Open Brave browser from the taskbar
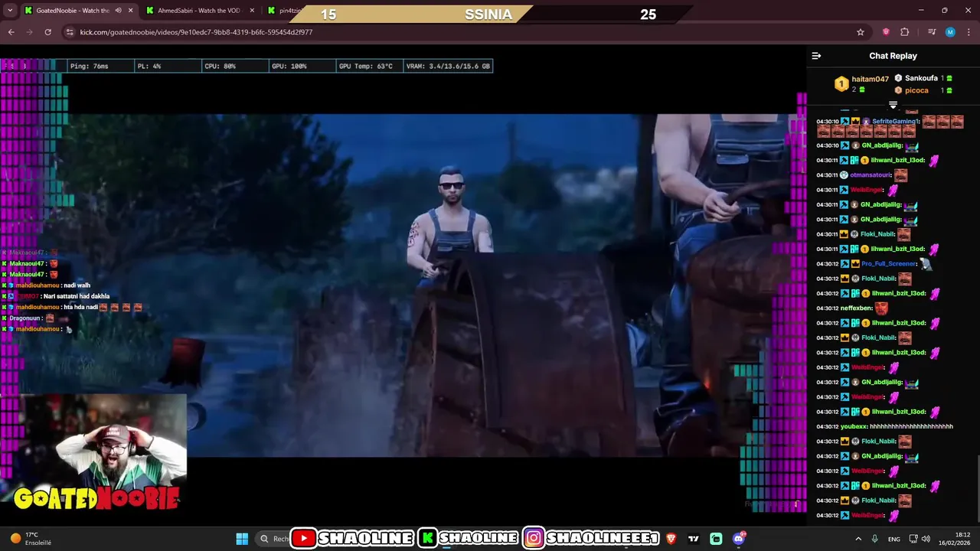Screen dimensions: 980x551 tap(671, 539)
